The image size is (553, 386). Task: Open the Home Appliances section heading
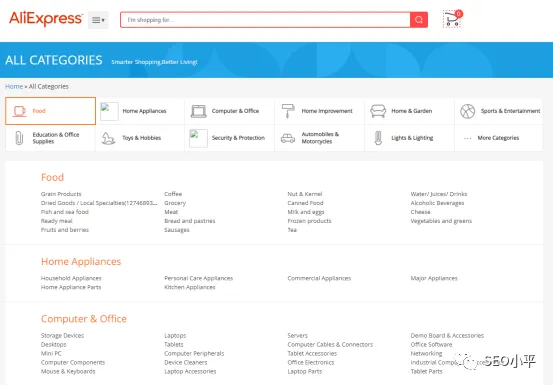click(81, 261)
